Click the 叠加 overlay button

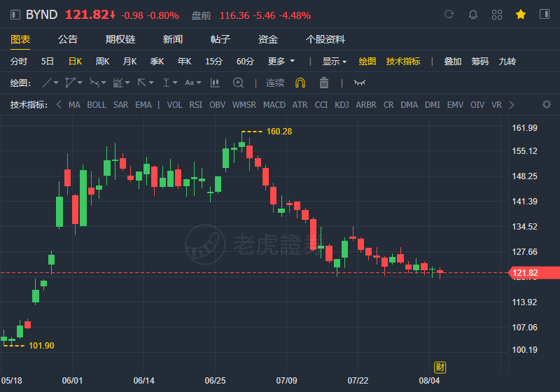tap(452, 62)
